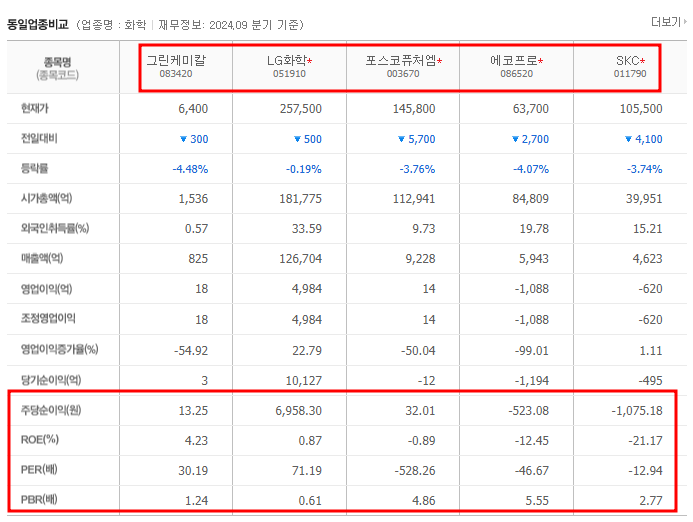This screenshot has width=693, height=522.
Task: Open 포스코퓨처엠 stock link
Action: point(403,60)
